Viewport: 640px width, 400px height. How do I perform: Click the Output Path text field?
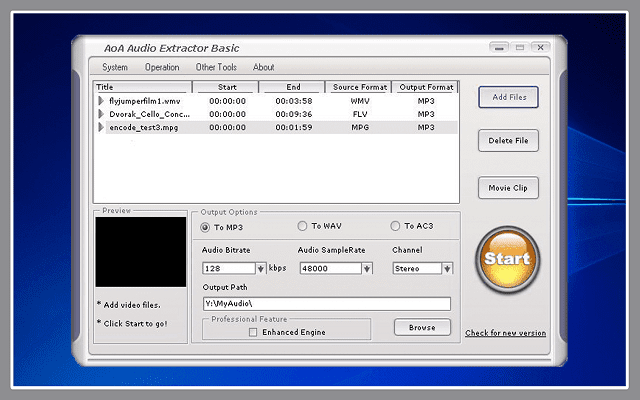tap(325, 304)
